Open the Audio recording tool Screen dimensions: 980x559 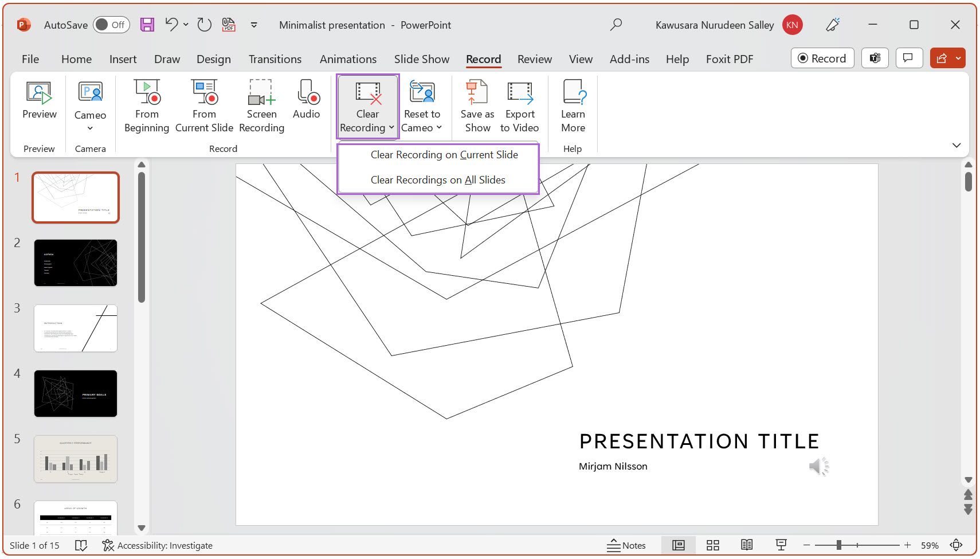(307, 103)
